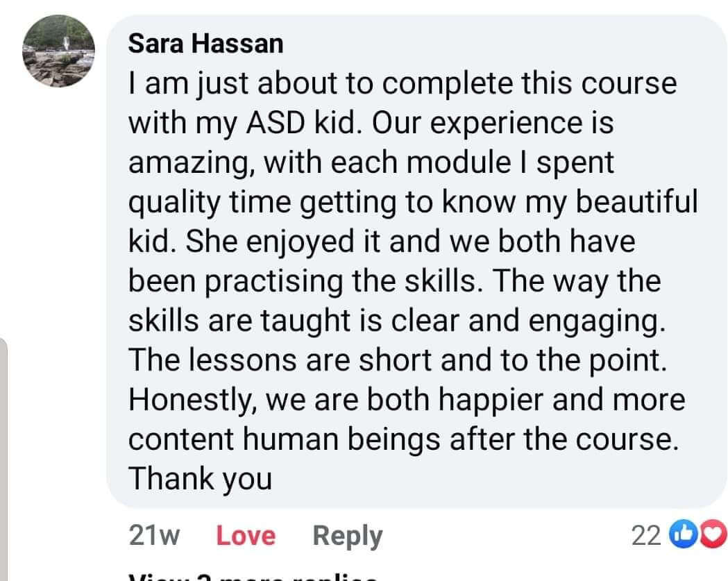The height and width of the screenshot is (581, 728).
Task: Toggle the Love reaction on this comment
Action: point(246,536)
